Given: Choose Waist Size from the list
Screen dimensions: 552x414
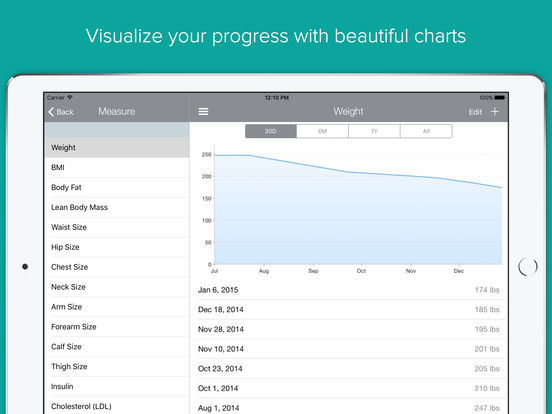Looking at the screenshot, I should click(x=117, y=227).
